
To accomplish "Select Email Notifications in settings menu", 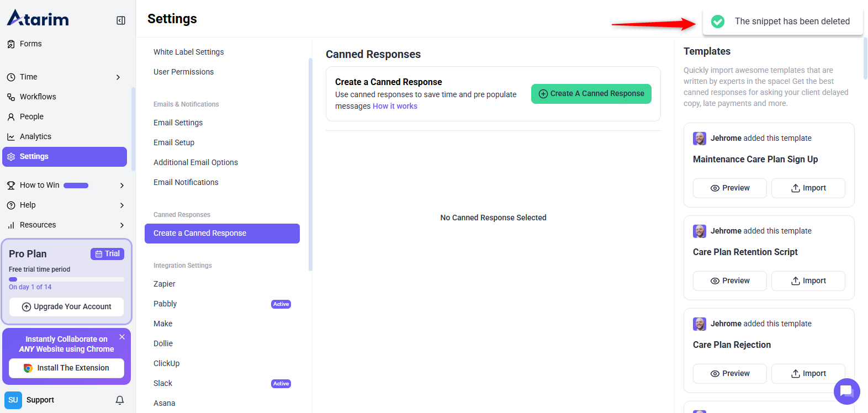I will (x=186, y=182).
